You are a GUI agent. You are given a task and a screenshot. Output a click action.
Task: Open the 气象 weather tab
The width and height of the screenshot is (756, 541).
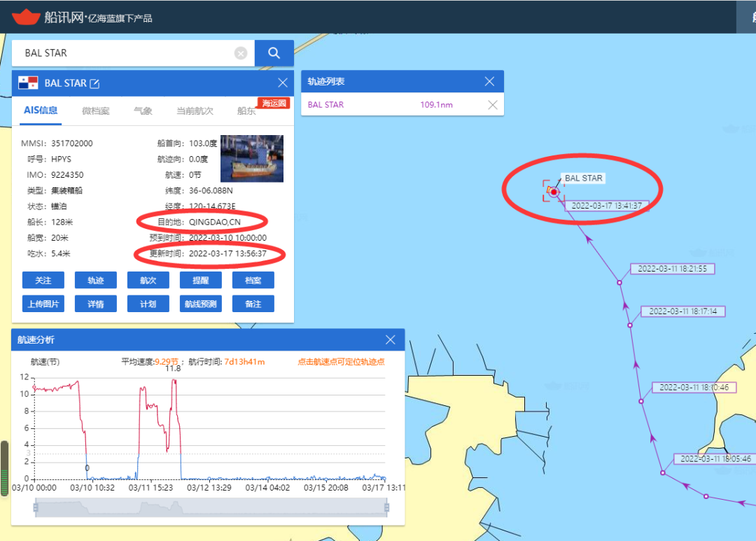coord(143,111)
